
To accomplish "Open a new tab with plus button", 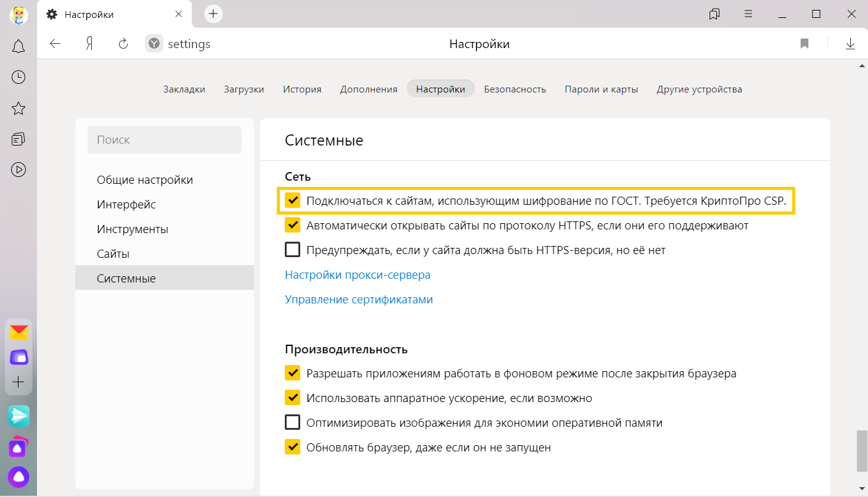I will [x=213, y=14].
